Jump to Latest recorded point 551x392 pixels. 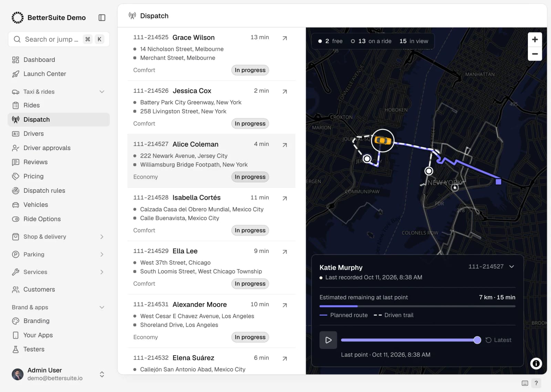(498, 340)
